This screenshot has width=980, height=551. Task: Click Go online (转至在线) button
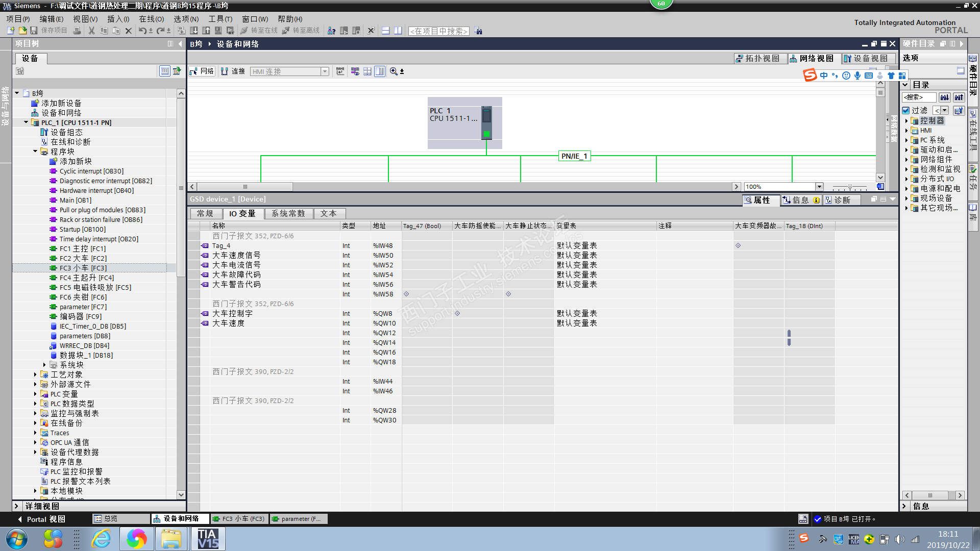[259, 31]
